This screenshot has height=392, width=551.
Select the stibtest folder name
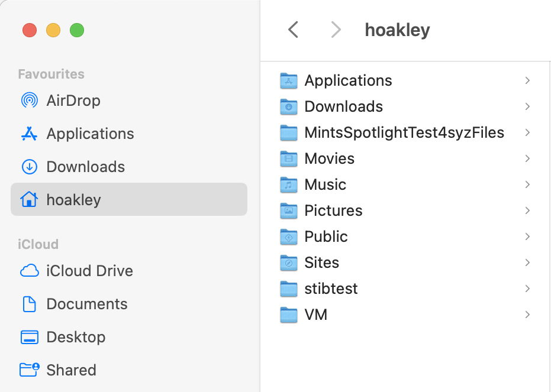pos(331,289)
